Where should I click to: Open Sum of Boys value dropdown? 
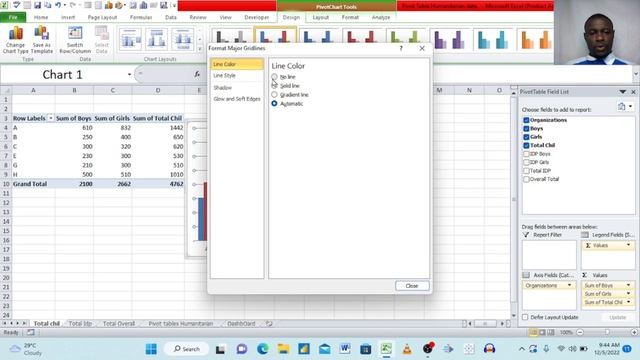click(628, 285)
